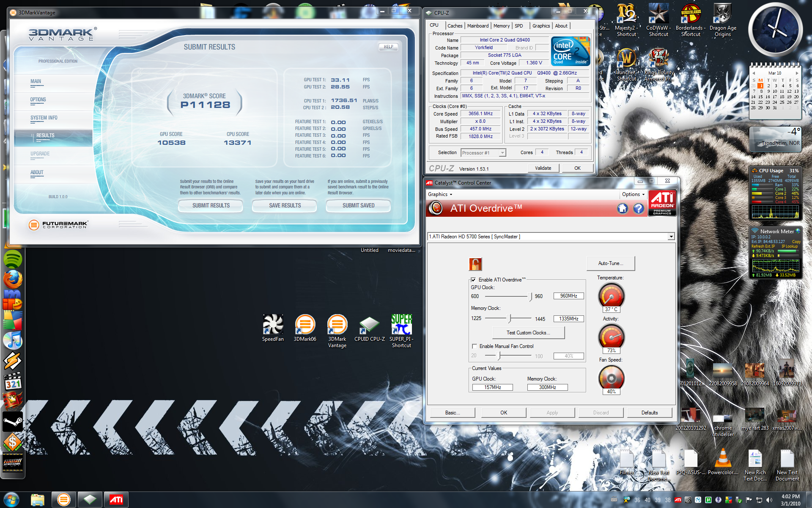The image size is (812, 508).
Task: Switch to the Caches tab in CPU-Z
Action: (455, 26)
